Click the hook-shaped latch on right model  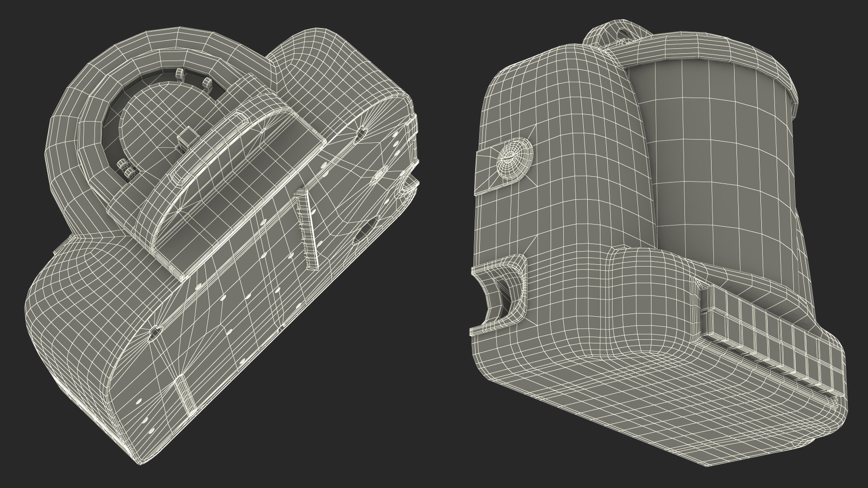(499, 295)
